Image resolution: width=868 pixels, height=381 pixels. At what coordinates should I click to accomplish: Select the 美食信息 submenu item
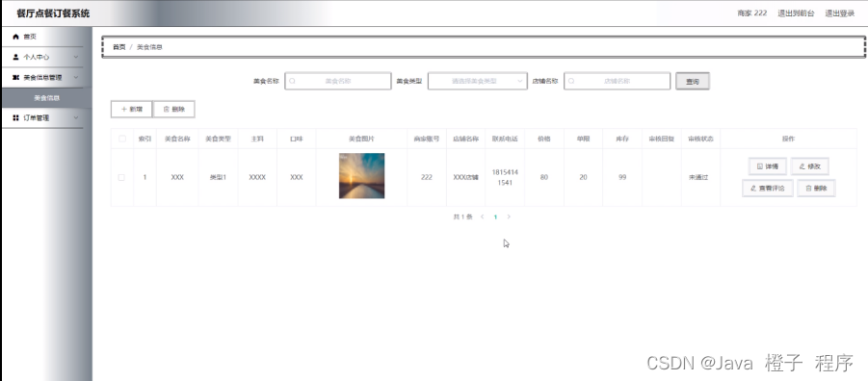[47, 98]
